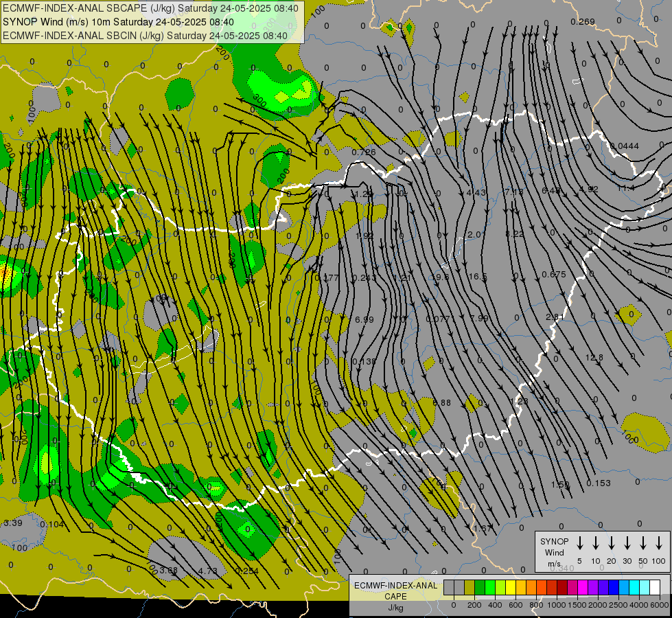
Task: Click the 6000 tick label on CAPE scale
Action: click(660, 605)
